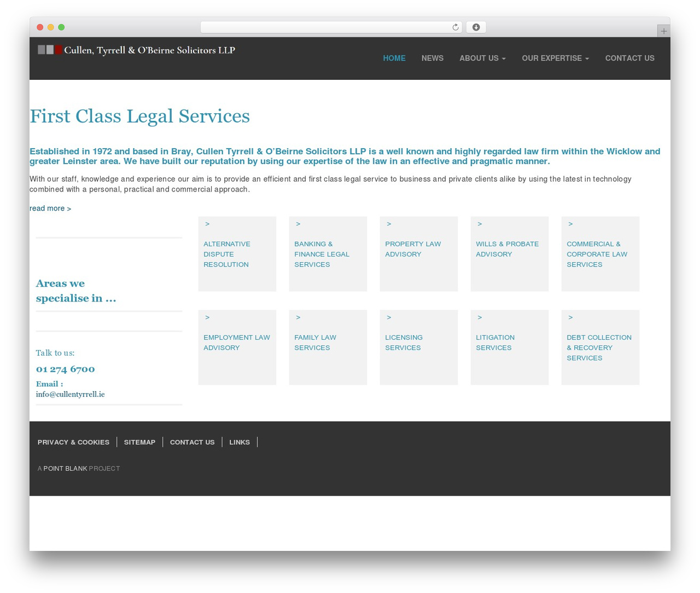
Task: Click arrow icon above Property Law Advisory
Action: click(389, 224)
